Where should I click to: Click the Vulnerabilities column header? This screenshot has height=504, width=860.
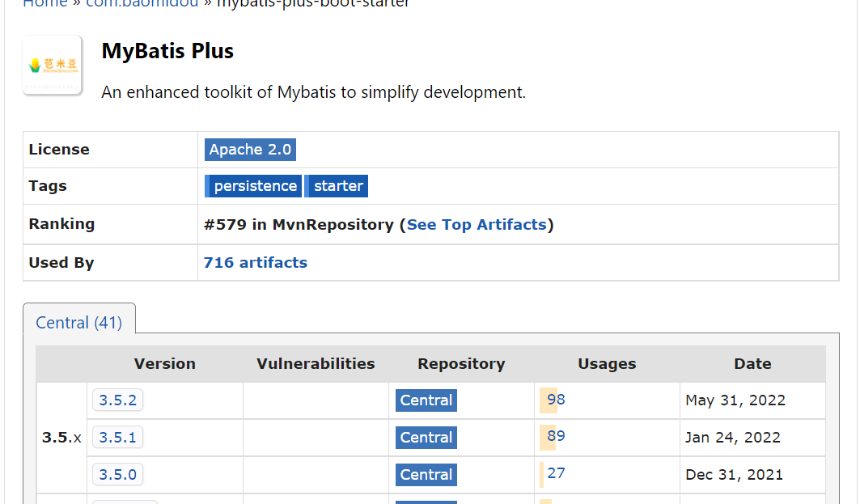[x=316, y=363]
